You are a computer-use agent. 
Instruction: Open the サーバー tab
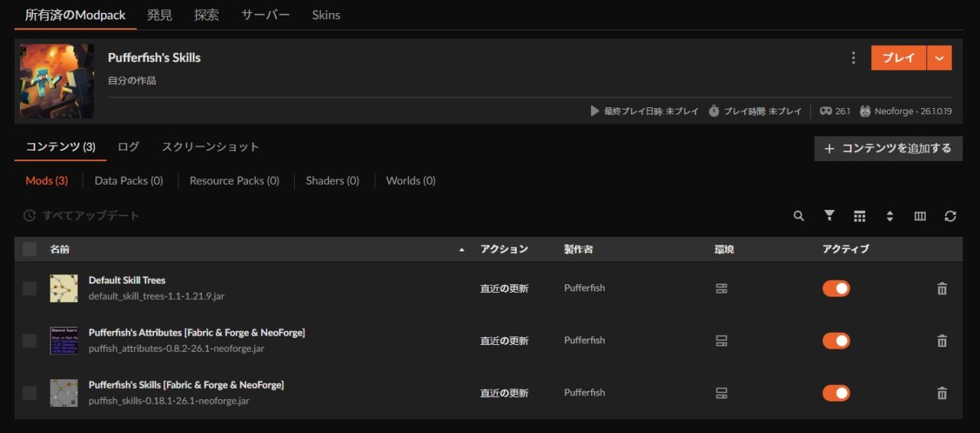coord(265,15)
